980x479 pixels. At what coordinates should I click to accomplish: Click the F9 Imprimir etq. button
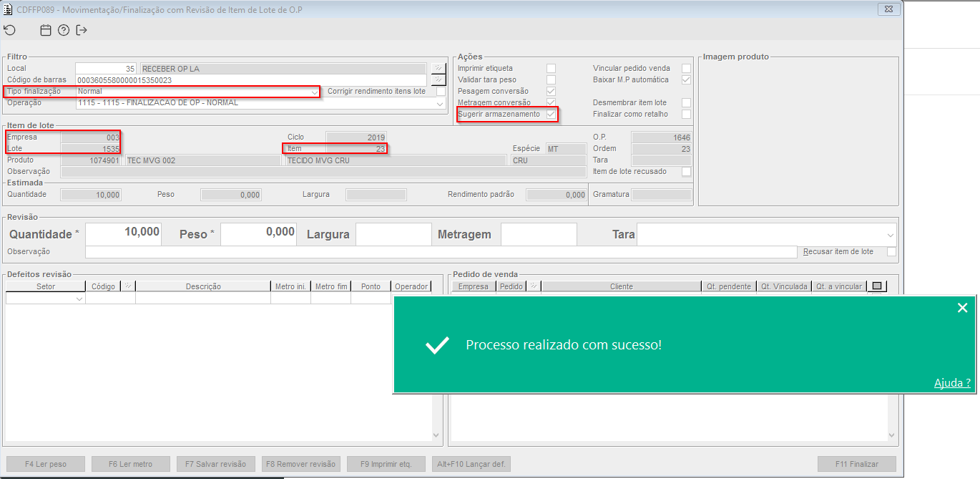coord(386,464)
